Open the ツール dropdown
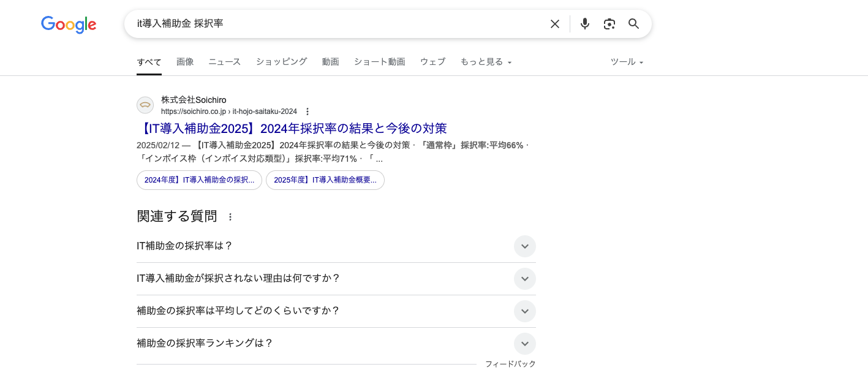This screenshot has height=386, width=868. pos(627,62)
